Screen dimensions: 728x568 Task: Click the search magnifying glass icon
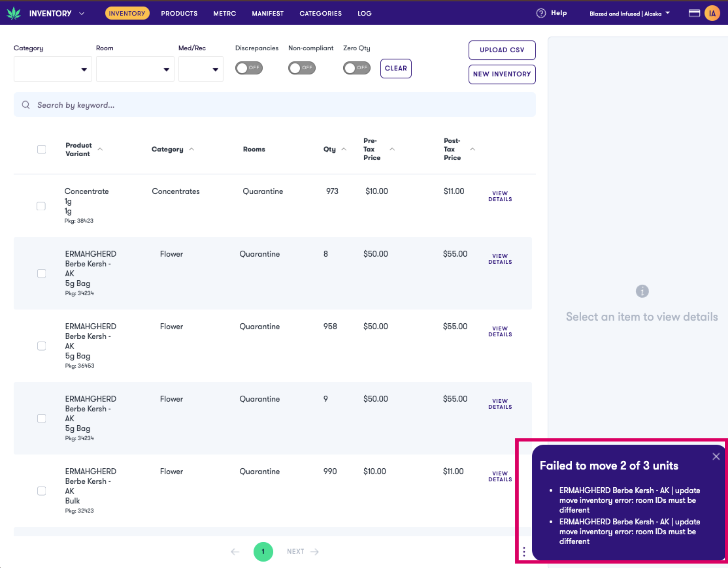pos(26,105)
